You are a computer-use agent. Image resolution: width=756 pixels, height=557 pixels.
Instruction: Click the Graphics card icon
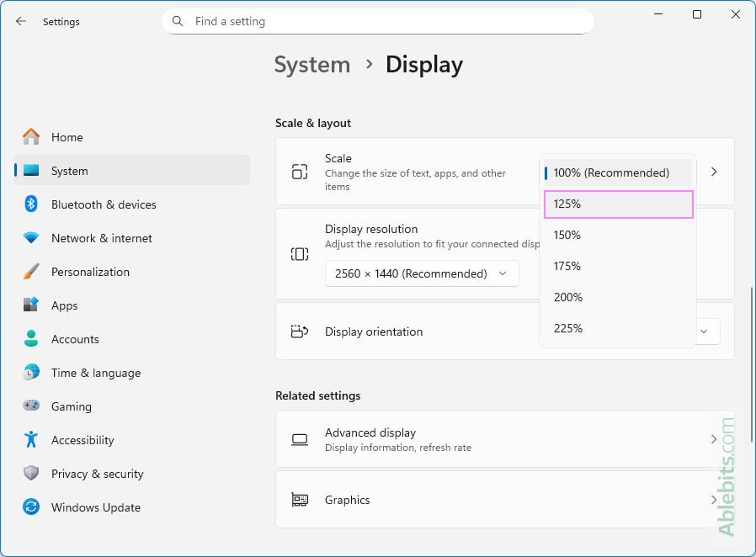(300, 500)
